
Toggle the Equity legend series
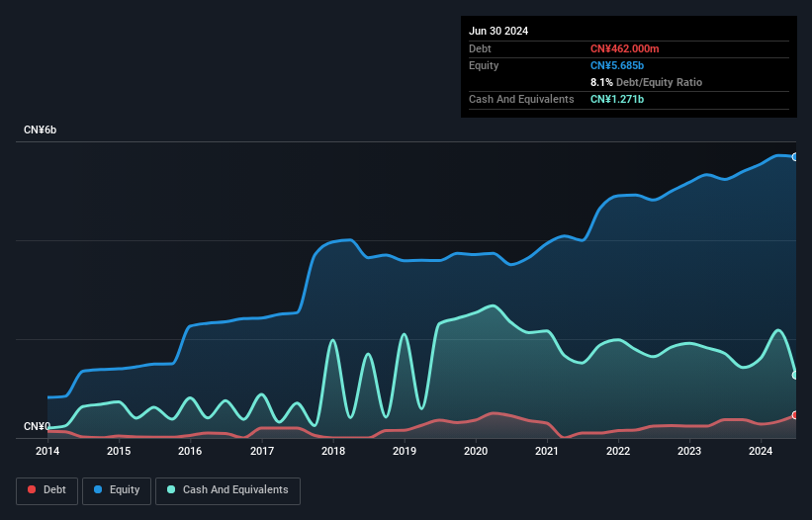pos(117,490)
